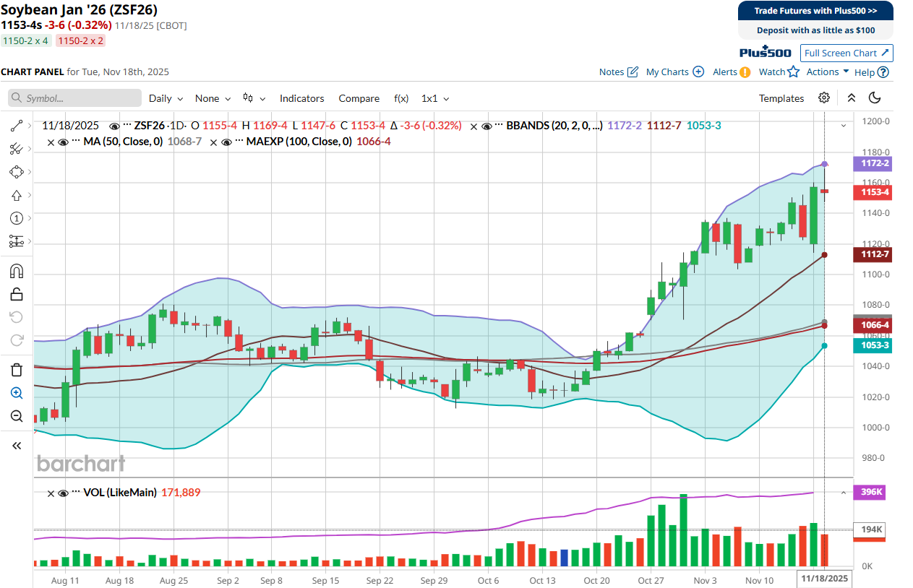Open the 1x1 chart layout dropdown
913x588 pixels.
(434, 98)
